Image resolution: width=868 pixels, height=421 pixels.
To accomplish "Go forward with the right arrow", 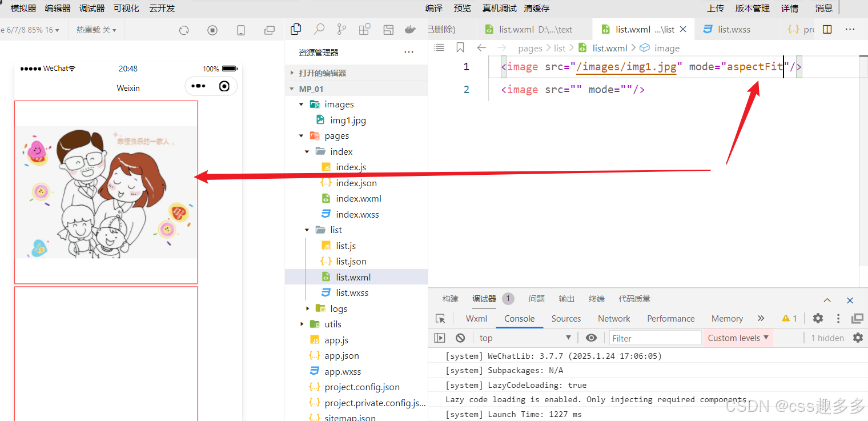I will pyautogui.click(x=501, y=48).
